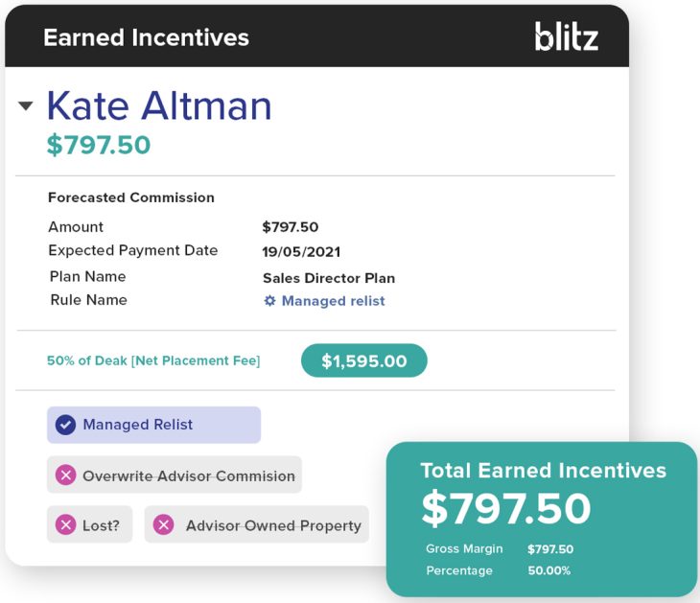Click the checkmark icon on Managed Relist
The width and height of the screenshot is (700, 603).
pos(65,425)
